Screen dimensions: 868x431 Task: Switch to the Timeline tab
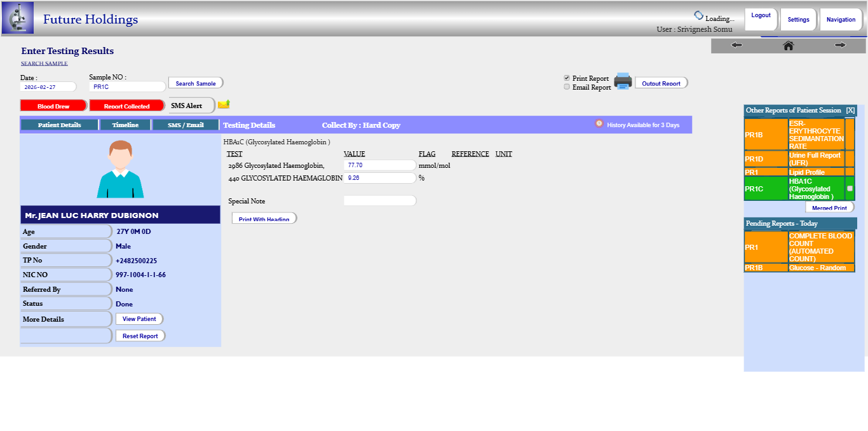click(125, 125)
